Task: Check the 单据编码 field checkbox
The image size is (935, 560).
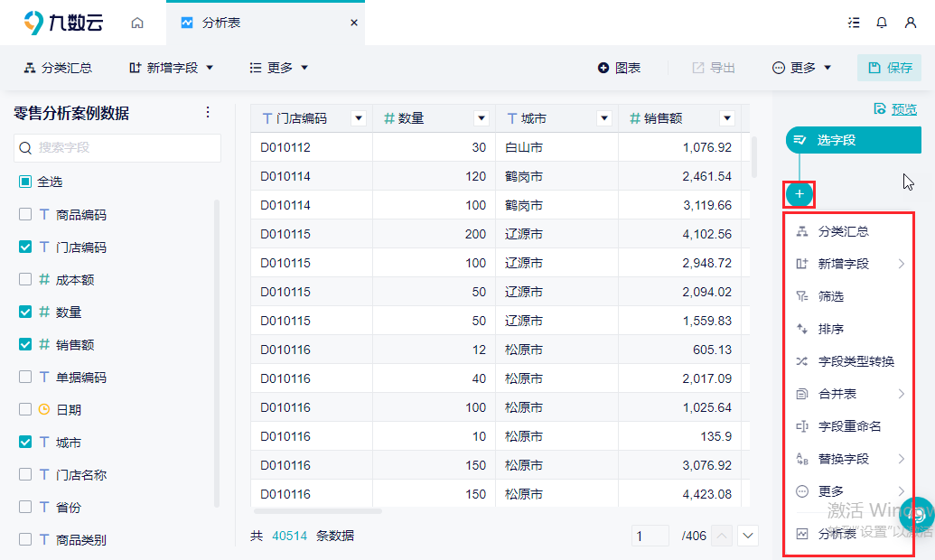Action: click(25, 377)
